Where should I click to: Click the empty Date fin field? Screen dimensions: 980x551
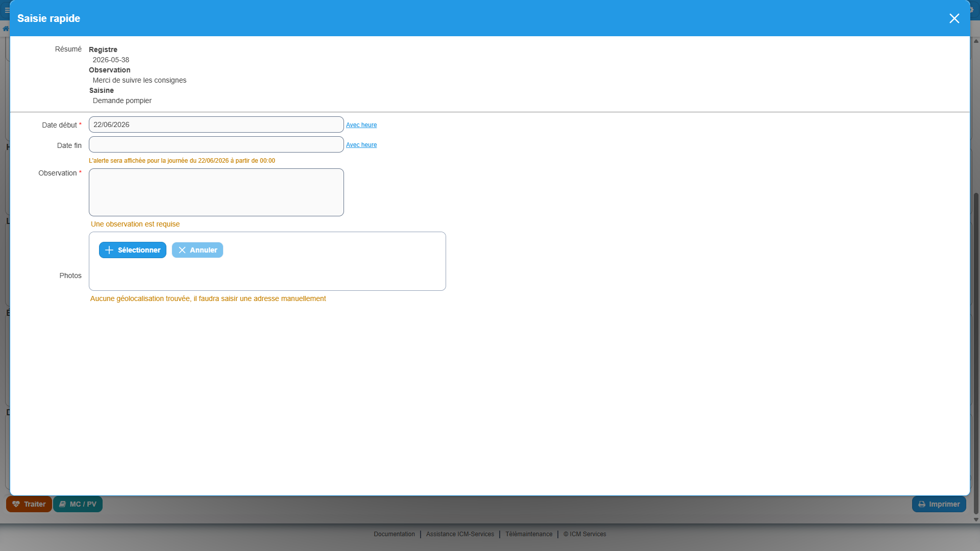tap(216, 144)
